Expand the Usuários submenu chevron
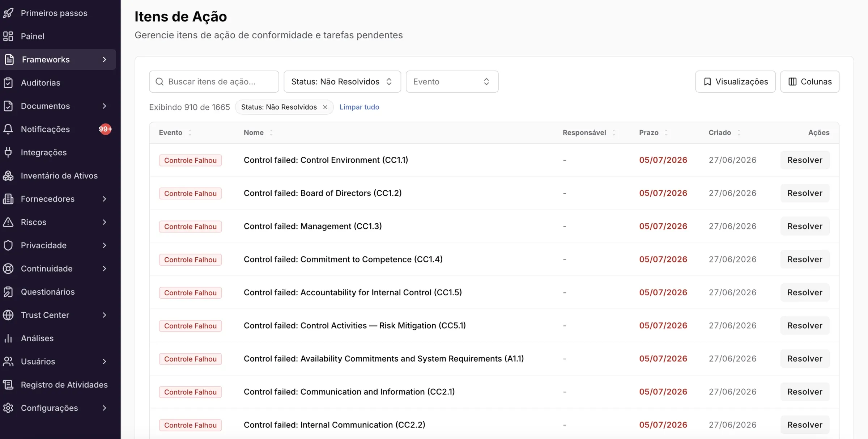 coord(104,361)
